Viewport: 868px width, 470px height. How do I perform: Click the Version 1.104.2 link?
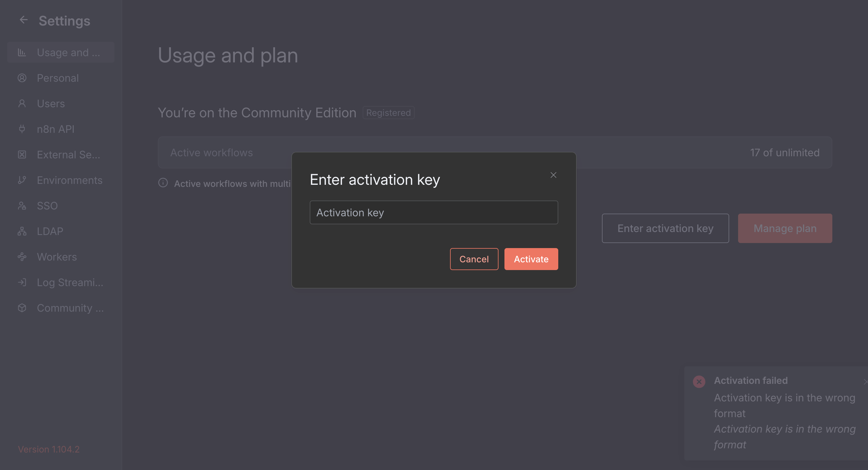tap(49, 449)
